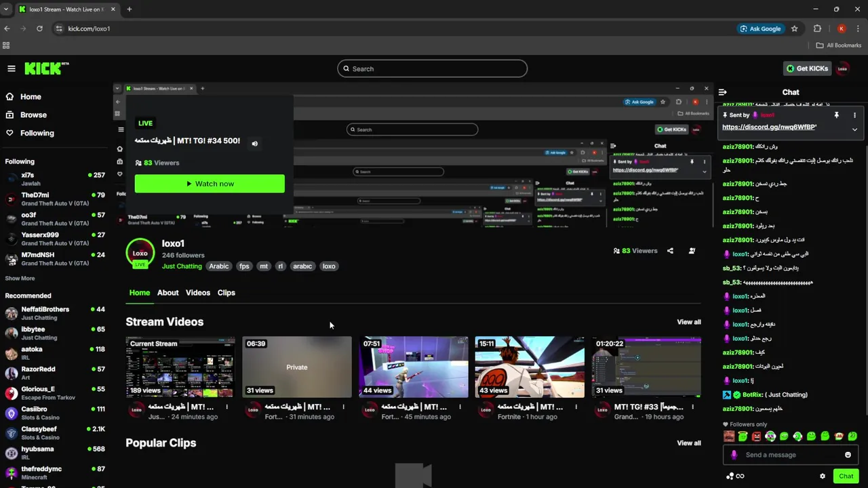
Task: Click the Just Chatting category link
Action: (182, 266)
